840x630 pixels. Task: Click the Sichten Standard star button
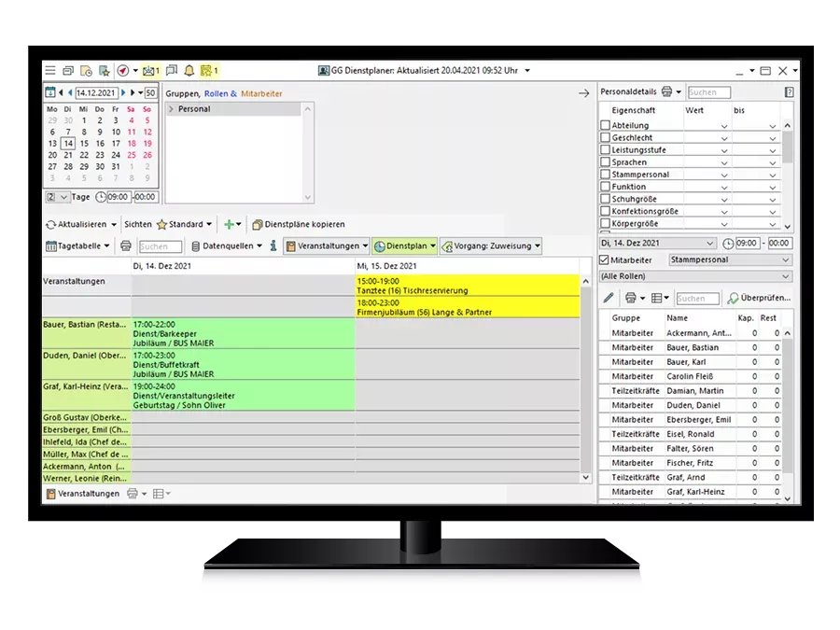161,224
